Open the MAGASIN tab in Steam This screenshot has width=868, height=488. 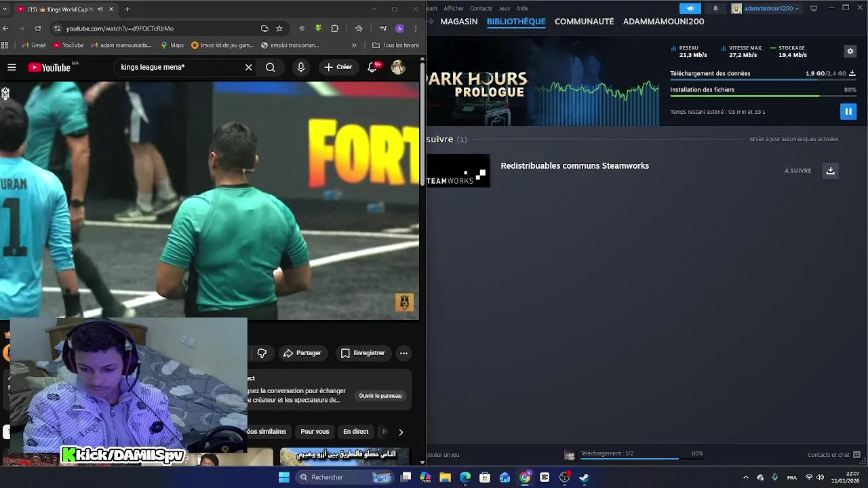click(459, 22)
